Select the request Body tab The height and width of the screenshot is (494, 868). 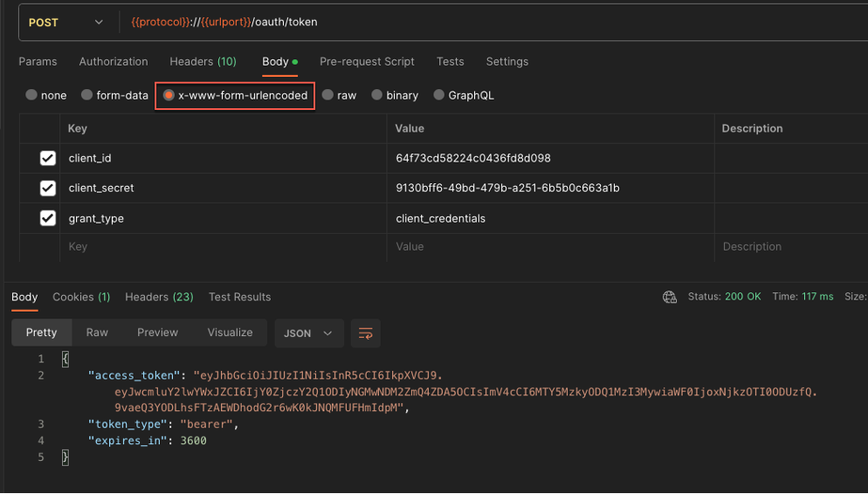coord(280,61)
